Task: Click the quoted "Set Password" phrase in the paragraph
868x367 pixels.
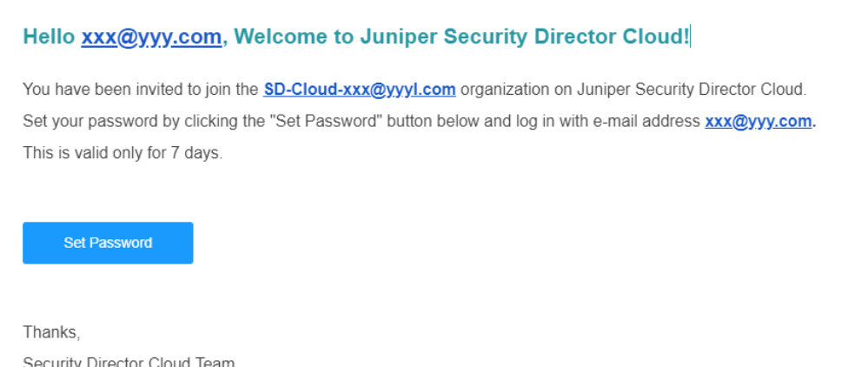Action: (x=325, y=122)
